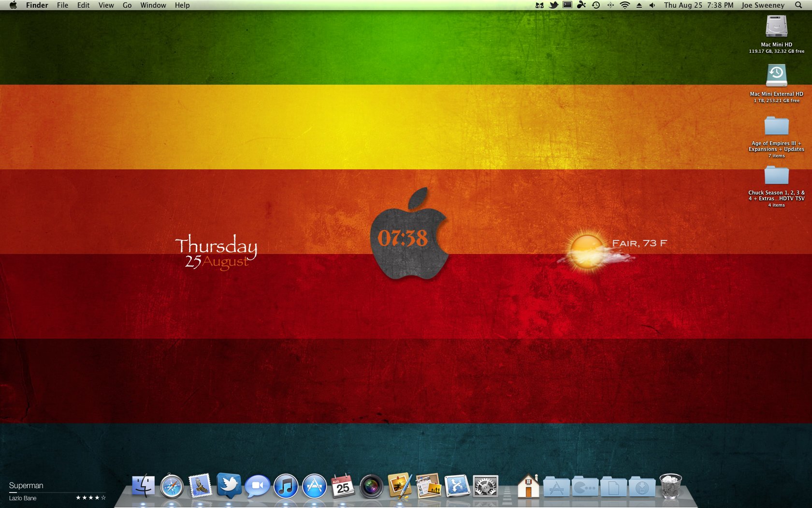Select the Mac Mini HD drive icon
Screen dimensions: 812x508
click(777, 26)
